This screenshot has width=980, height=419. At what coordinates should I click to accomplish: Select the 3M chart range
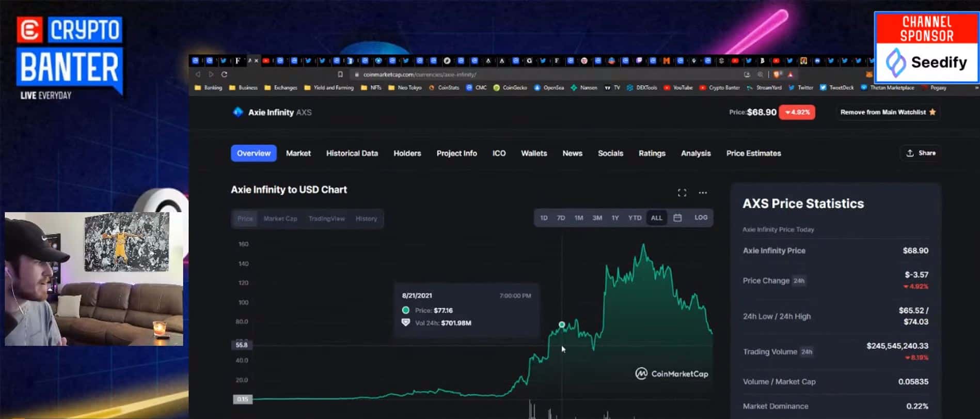(597, 218)
